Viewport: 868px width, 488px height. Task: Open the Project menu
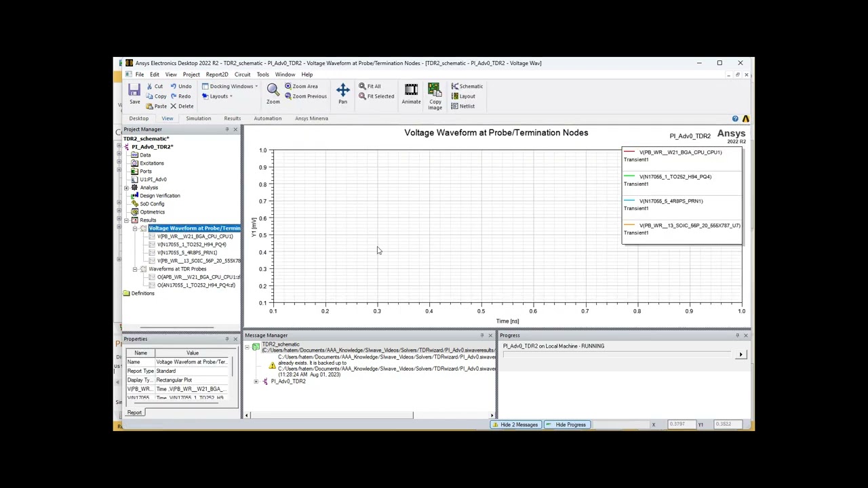(x=191, y=75)
